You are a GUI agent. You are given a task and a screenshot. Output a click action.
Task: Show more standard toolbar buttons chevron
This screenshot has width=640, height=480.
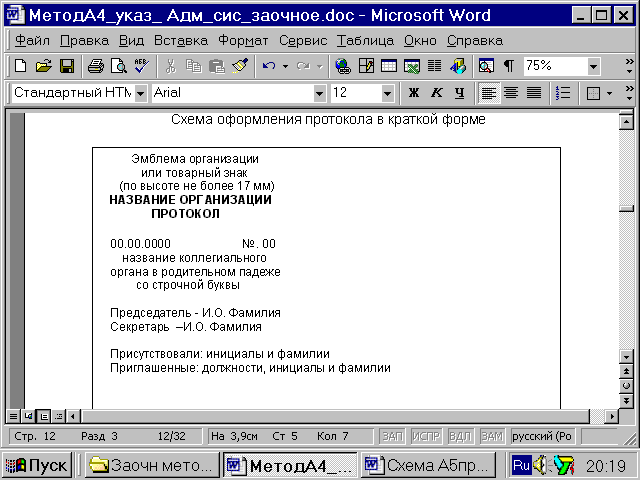(x=629, y=66)
